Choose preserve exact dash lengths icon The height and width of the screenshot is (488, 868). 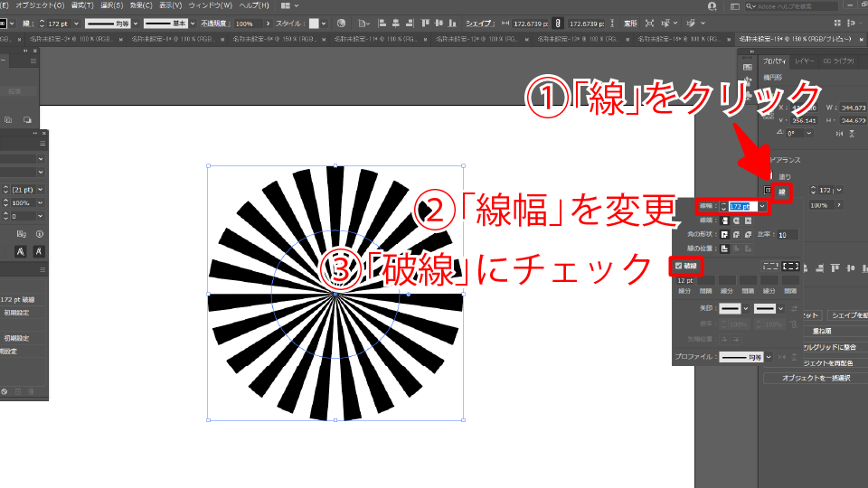(770, 266)
